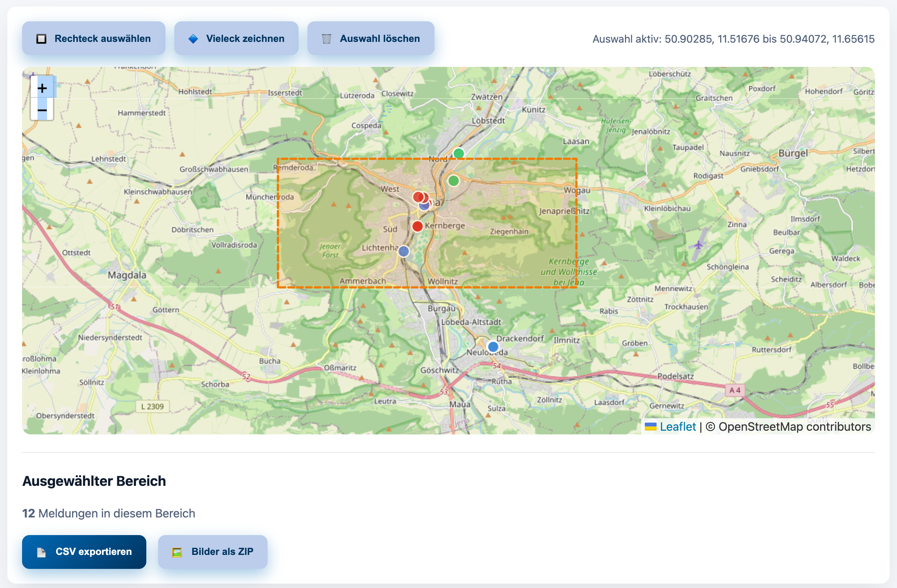
Task: Download Bilder als ZIP
Action: [x=212, y=552]
